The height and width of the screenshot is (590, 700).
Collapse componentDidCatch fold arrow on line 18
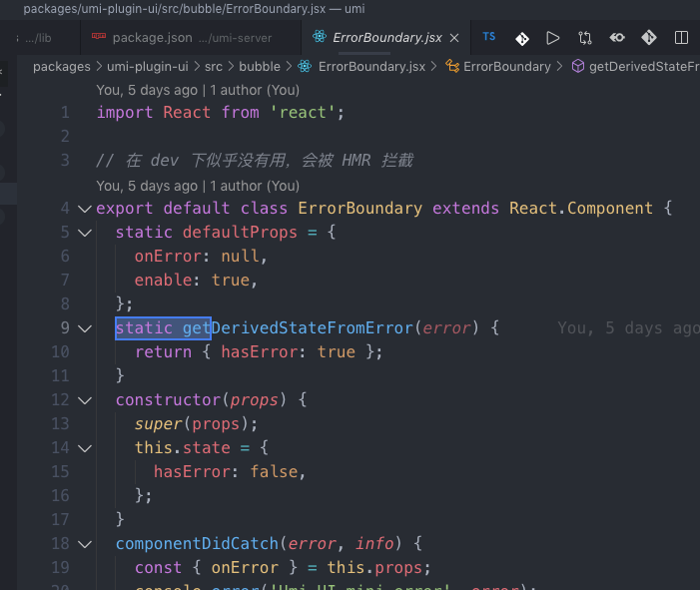(x=85, y=544)
